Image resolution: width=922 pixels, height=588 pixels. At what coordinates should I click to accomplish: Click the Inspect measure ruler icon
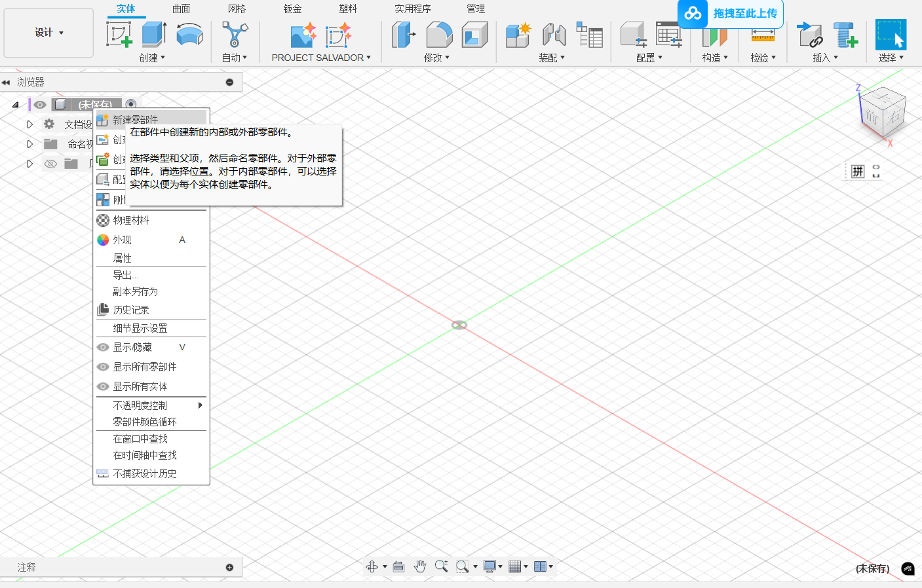(763, 35)
